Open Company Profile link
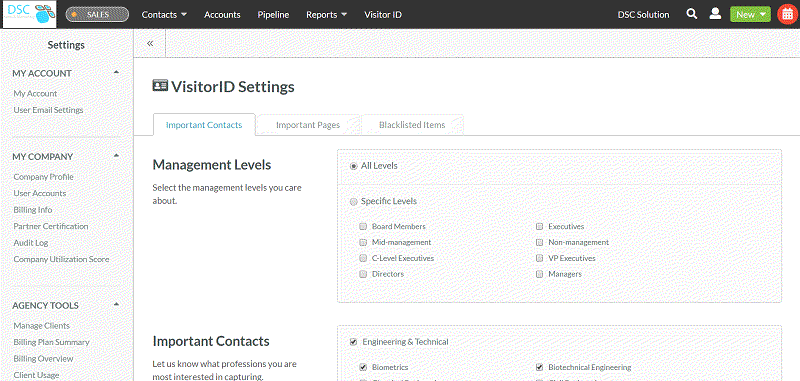 pos(43,176)
